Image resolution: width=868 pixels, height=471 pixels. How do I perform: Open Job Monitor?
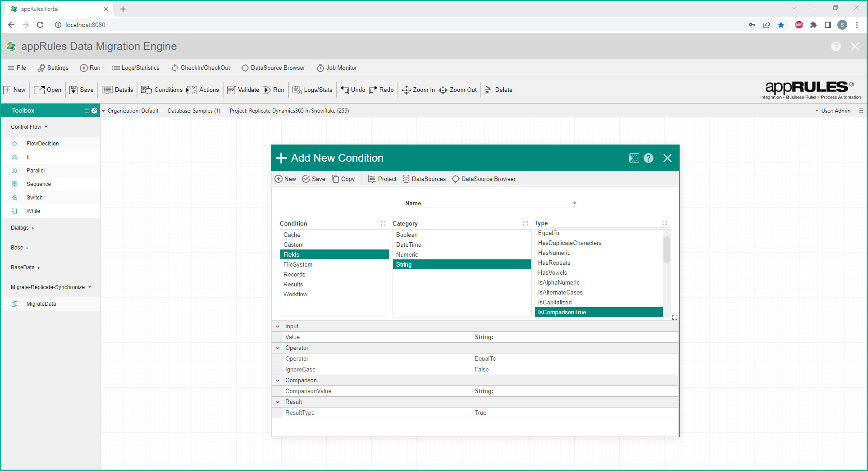coord(337,68)
